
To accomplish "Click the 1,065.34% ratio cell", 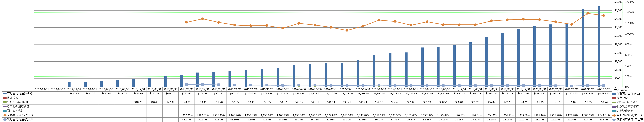I will pos(347,115).
